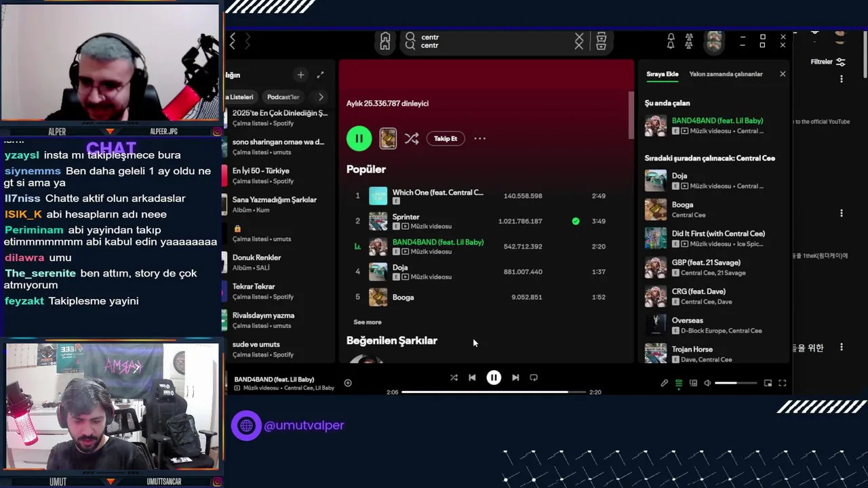Pause the artist page with green button
868x488 pixels.
[x=359, y=138]
